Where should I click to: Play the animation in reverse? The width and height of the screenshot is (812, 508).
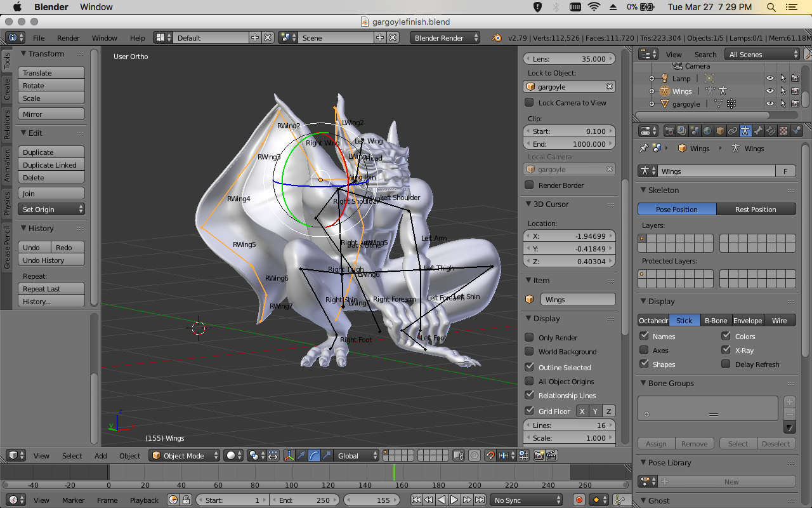(x=442, y=500)
